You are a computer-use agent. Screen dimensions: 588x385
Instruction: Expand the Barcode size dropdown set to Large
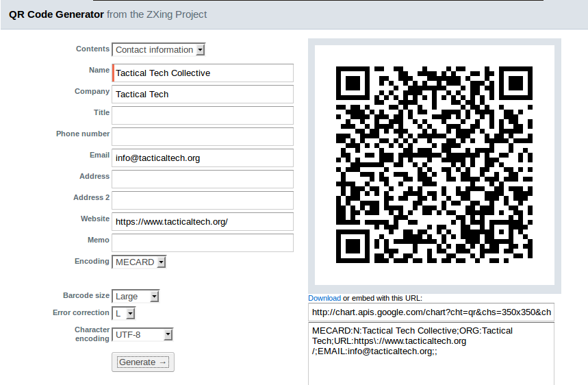coord(136,297)
